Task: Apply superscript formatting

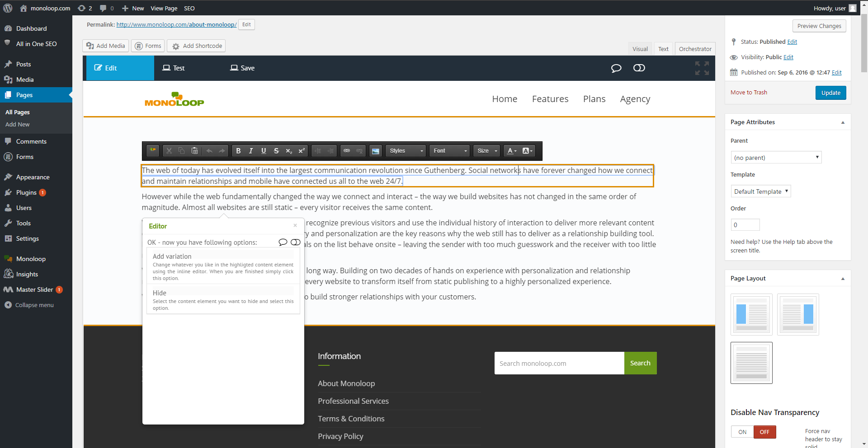Action: coord(302,151)
